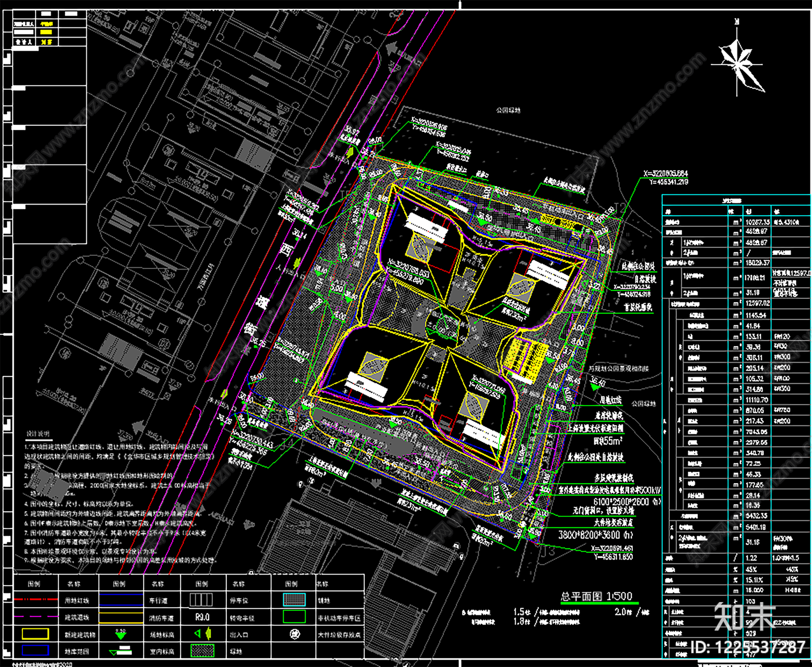This screenshot has height=667, width=812.
Task: Click the 3800*8200*3600 dimension annotation
Action: click(x=596, y=535)
